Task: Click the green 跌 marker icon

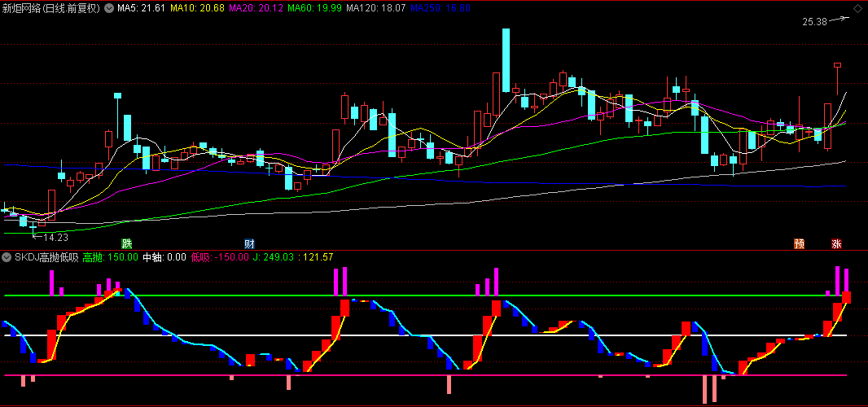Action: pyautogui.click(x=127, y=243)
